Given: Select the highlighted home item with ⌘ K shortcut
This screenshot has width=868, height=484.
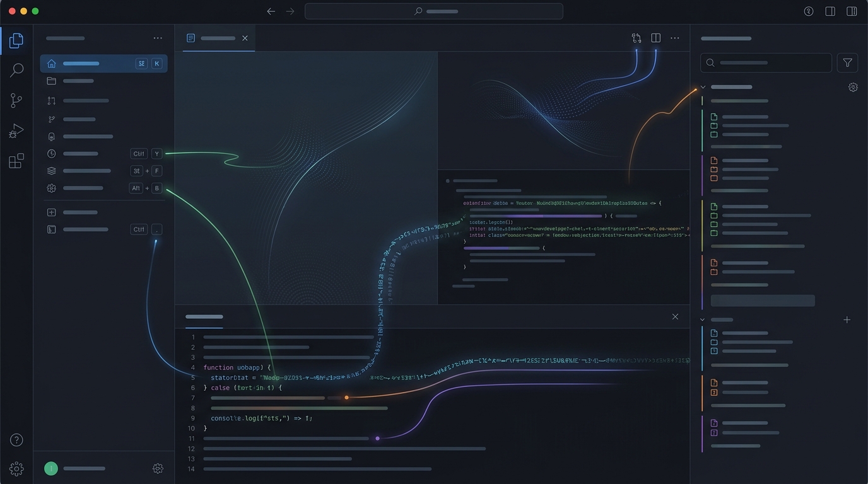Looking at the screenshot, I should pyautogui.click(x=104, y=64).
